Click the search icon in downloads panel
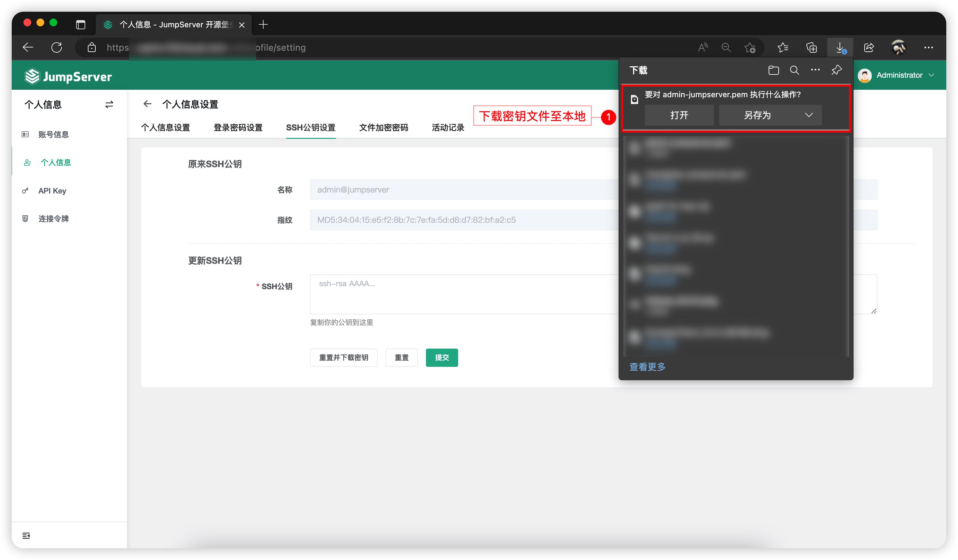Image resolution: width=958 pixels, height=560 pixels. (x=794, y=70)
